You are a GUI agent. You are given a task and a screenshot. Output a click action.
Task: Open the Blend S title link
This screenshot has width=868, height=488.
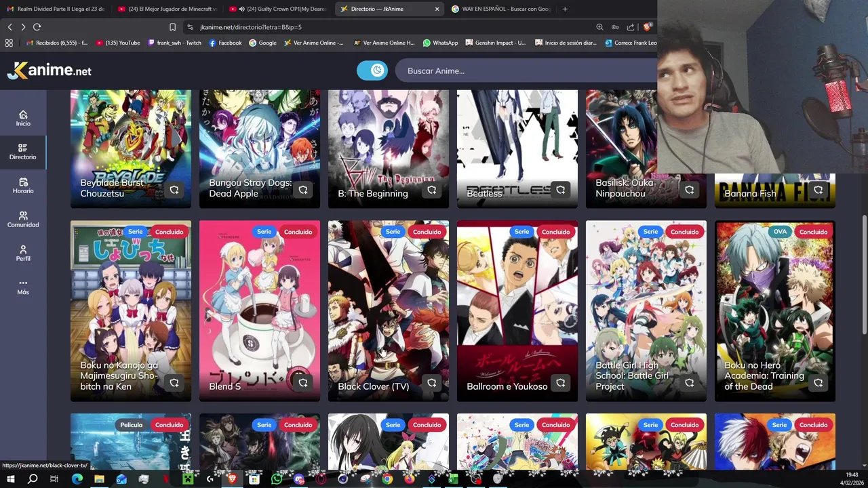(x=225, y=386)
